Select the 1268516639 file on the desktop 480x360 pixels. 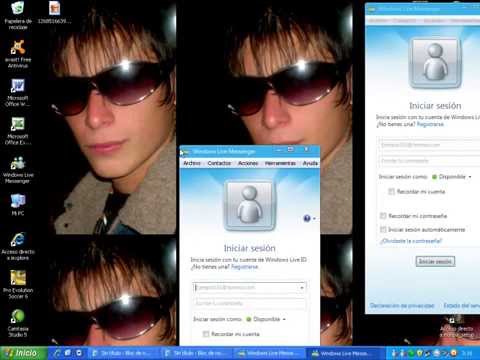click(54, 13)
